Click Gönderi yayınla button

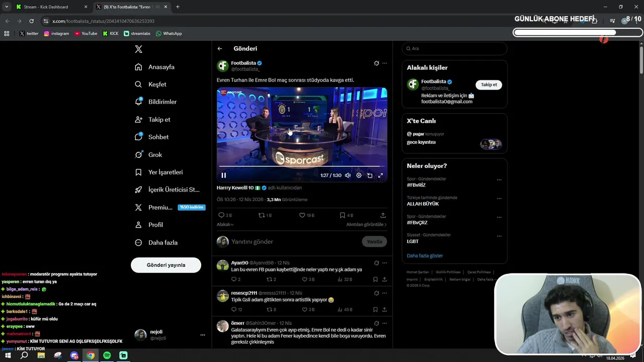point(166,265)
